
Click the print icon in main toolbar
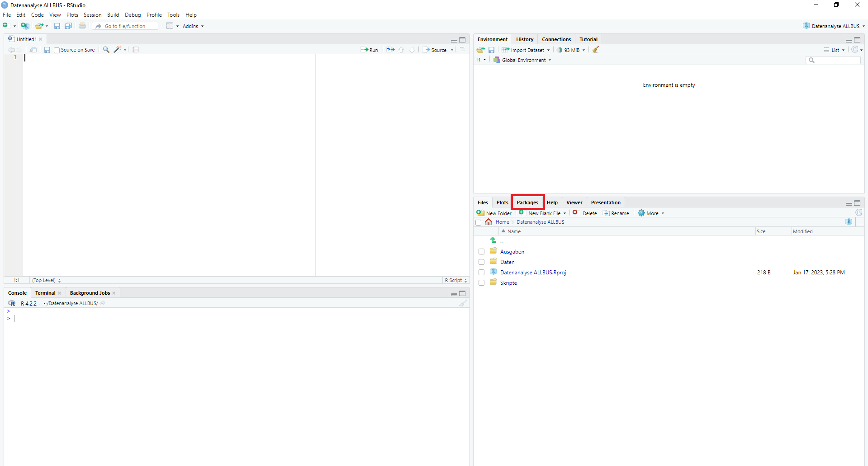[x=82, y=26]
